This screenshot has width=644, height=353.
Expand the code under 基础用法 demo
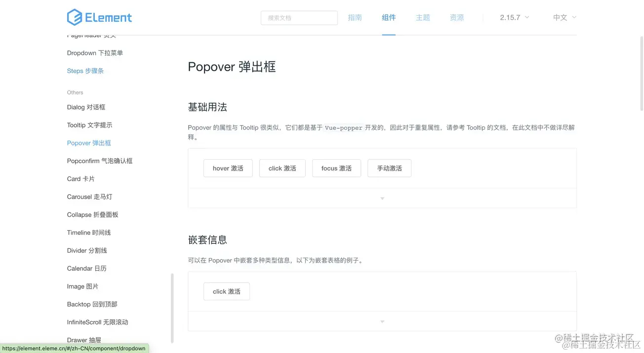[x=382, y=198]
